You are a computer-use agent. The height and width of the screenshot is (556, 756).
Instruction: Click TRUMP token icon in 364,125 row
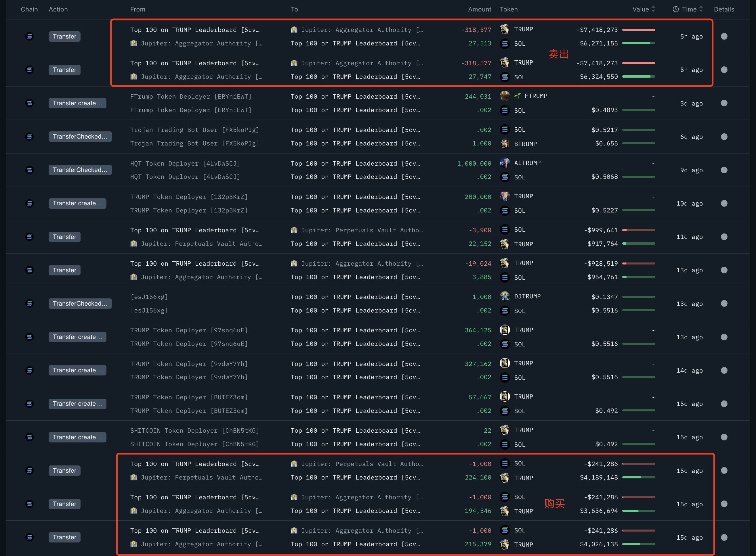(x=505, y=330)
